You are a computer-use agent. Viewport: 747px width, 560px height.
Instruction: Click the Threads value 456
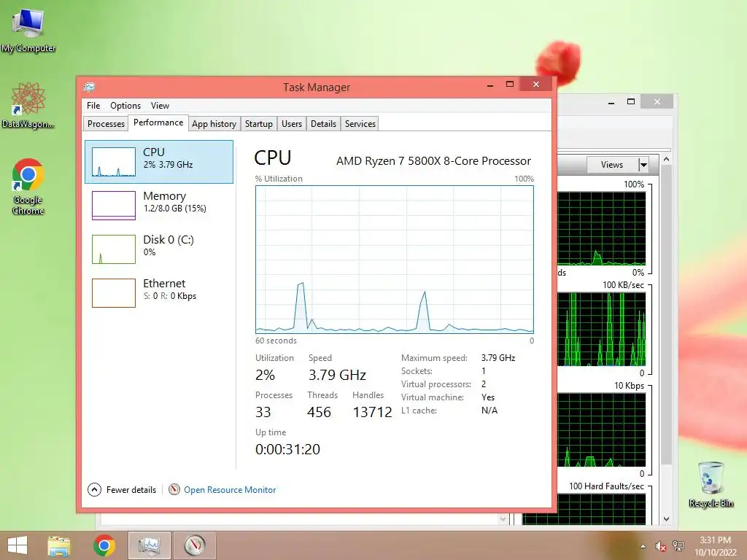point(319,412)
